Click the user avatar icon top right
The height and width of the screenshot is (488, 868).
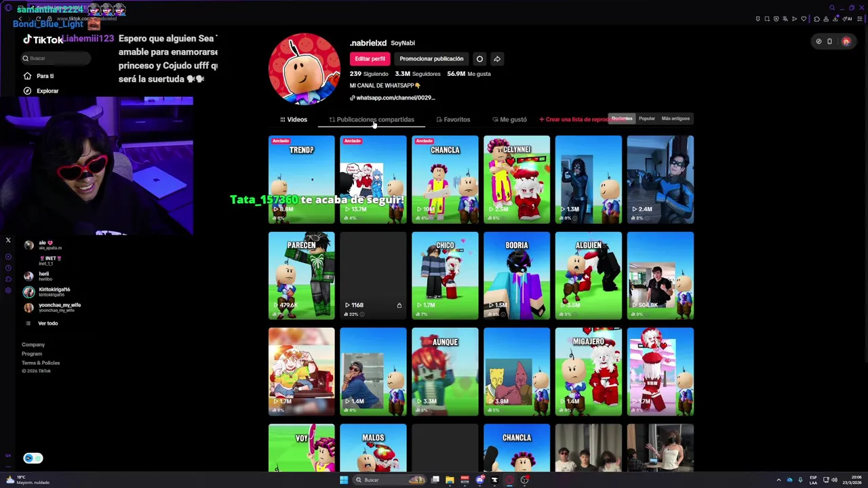click(x=846, y=41)
